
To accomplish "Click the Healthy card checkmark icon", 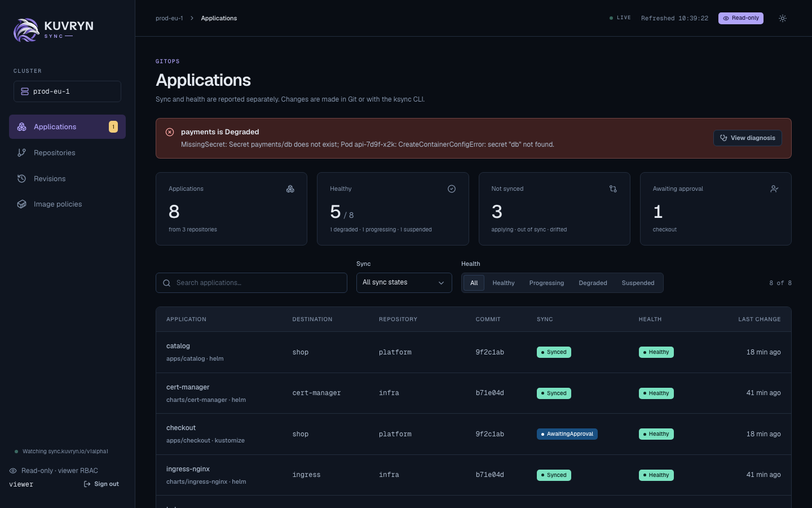I will tap(452, 189).
